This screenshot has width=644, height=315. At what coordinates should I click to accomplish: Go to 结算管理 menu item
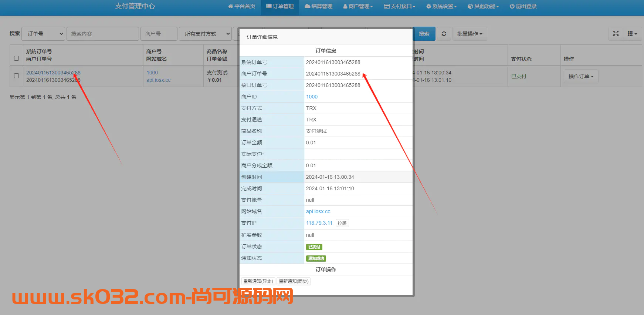318,6
